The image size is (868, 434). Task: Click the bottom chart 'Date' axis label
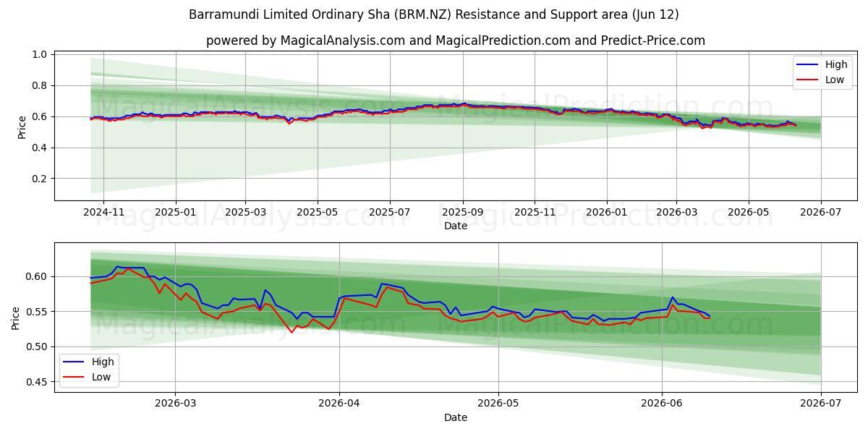pyautogui.click(x=456, y=417)
